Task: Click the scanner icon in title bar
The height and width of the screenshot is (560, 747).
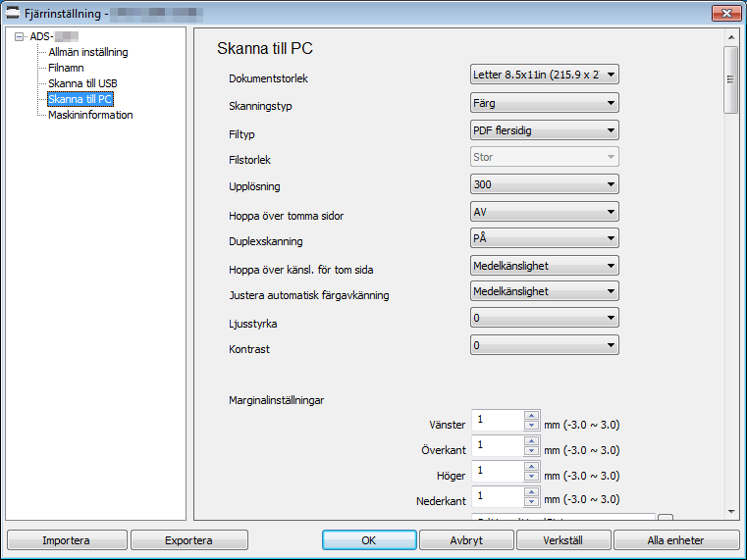Action: (x=13, y=13)
